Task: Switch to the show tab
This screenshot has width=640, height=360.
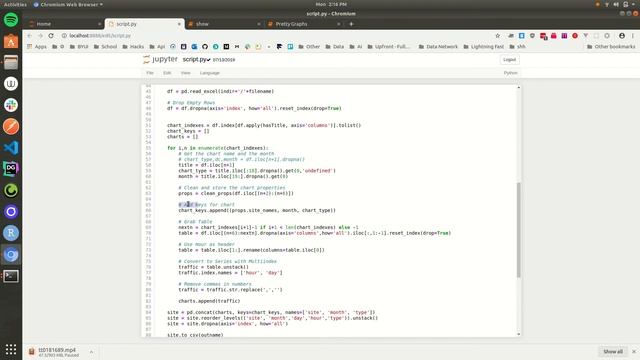Action: [223, 24]
